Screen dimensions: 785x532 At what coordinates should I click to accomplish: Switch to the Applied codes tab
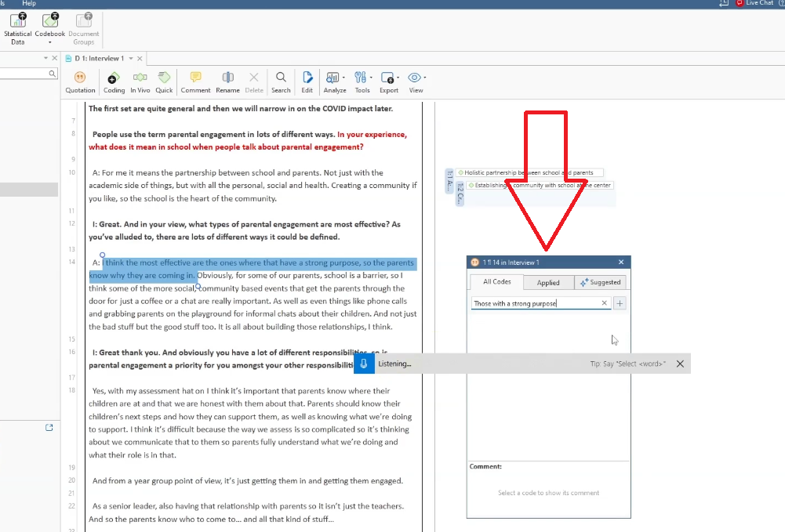point(548,282)
